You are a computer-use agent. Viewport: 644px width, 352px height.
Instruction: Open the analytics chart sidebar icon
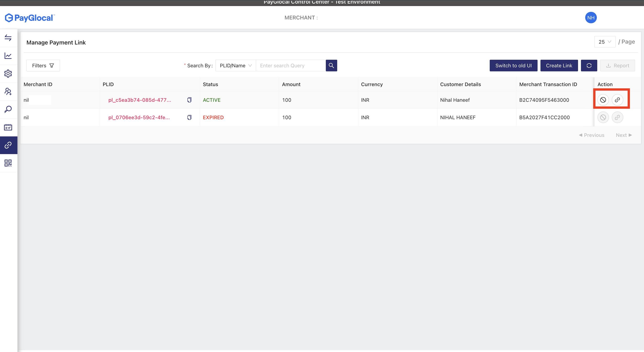8,55
